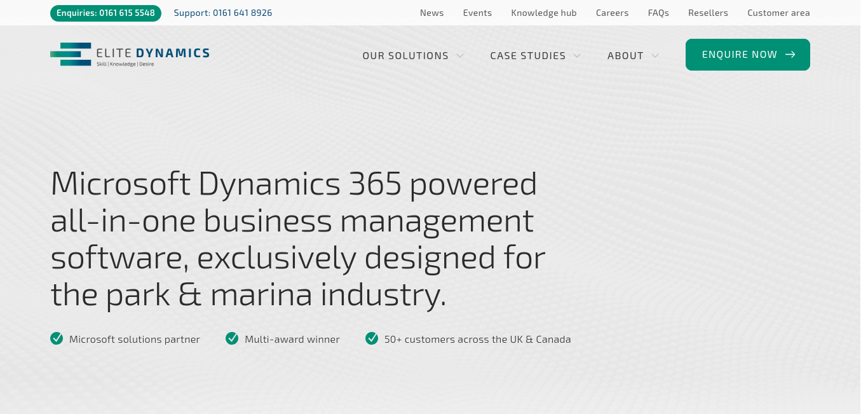Go to the News page
This screenshot has height=414, width=868.
[431, 13]
